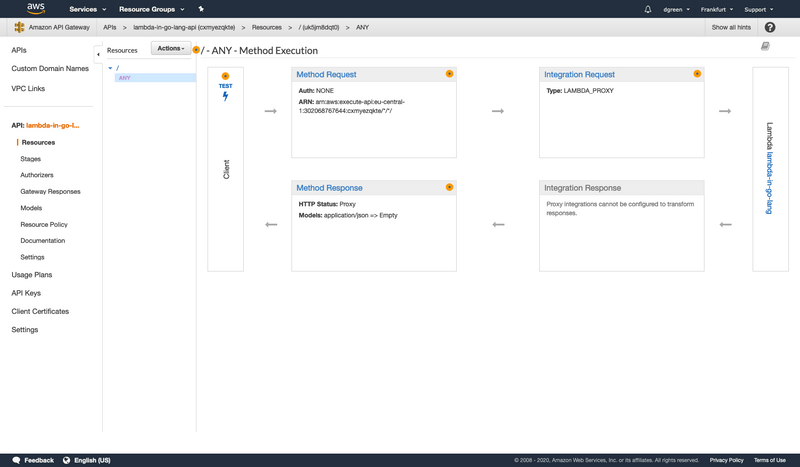800x467 pixels.
Task: Open API Settings under lambda-in-go-lang
Action: click(32, 257)
